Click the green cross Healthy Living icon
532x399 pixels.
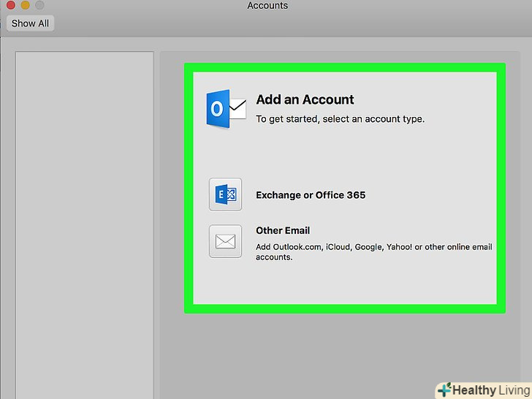coord(444,389)
